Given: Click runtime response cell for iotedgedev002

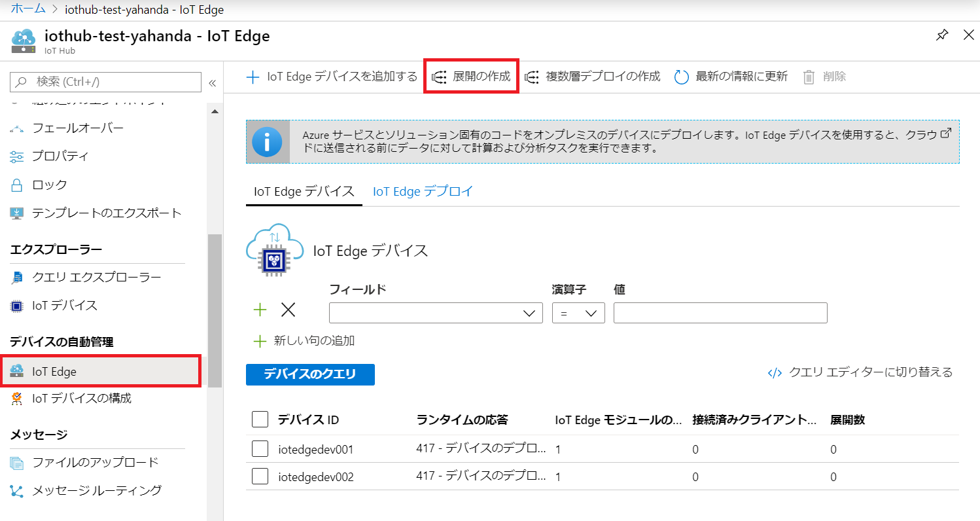Looking at the screenshot, I should tap(481, 476).
